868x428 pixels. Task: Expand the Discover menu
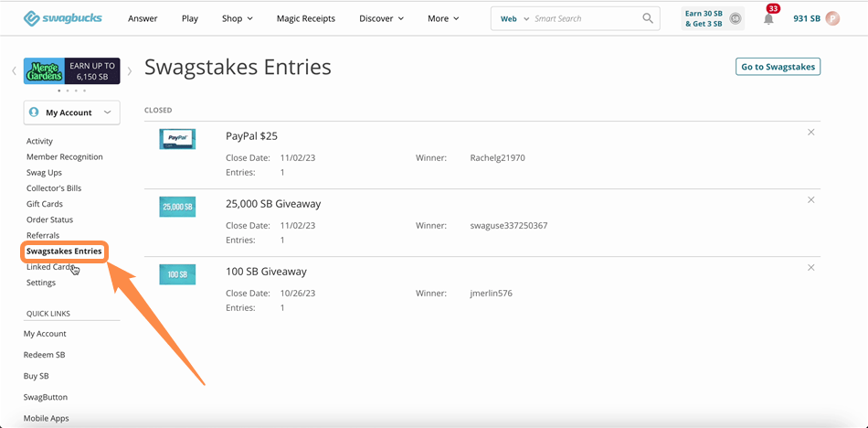(381, 18)
